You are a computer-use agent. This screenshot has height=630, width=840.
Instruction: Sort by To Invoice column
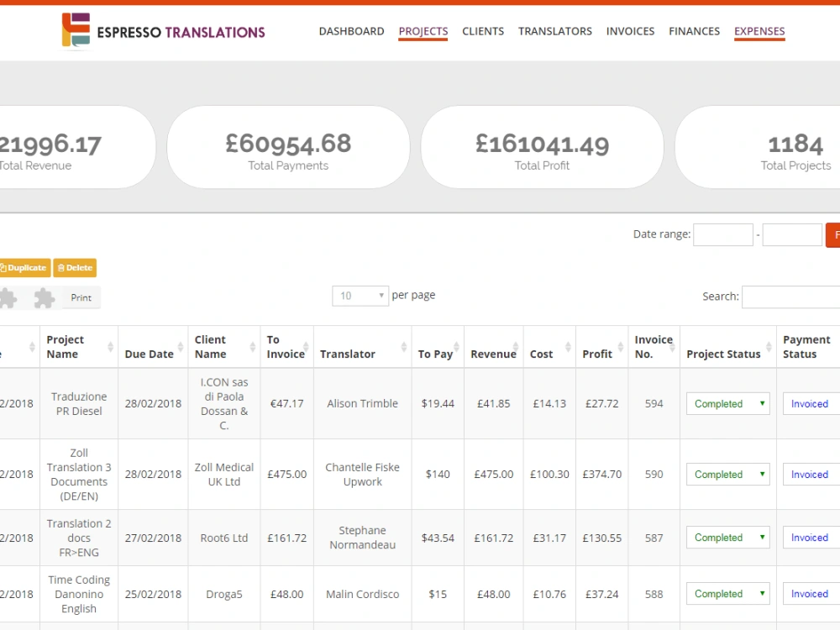coord(286,347)
